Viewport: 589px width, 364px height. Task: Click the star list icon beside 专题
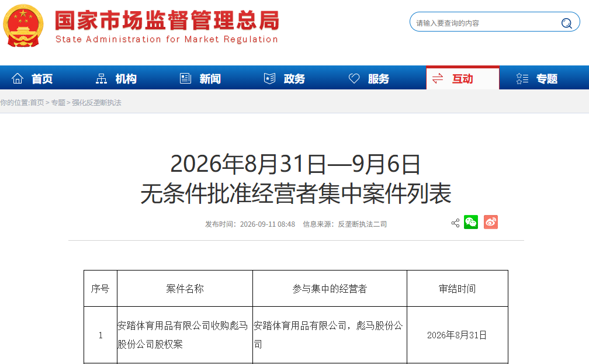tap(522, 78)
